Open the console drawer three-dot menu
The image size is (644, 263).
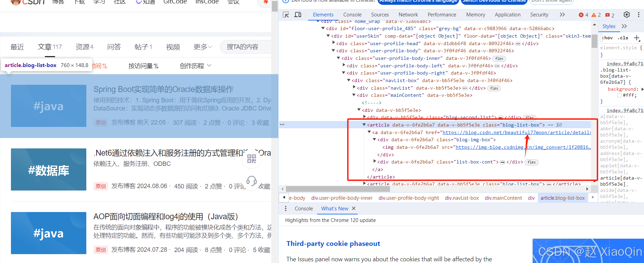[286, 208]
